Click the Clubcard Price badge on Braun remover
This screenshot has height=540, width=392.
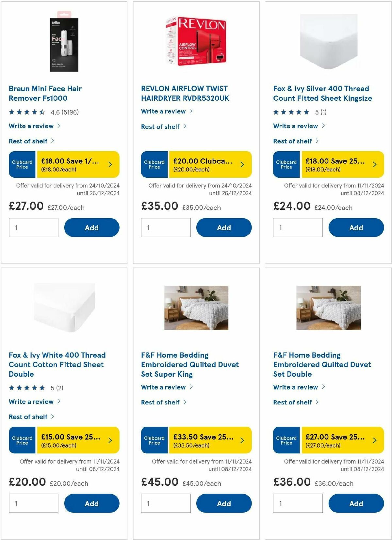pyautogui.click(x=22, y=164)
